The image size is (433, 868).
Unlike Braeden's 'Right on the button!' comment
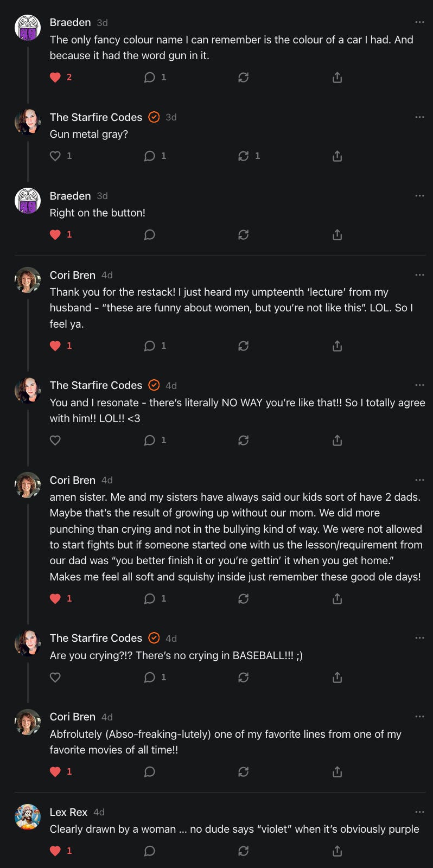click(55, 235)
